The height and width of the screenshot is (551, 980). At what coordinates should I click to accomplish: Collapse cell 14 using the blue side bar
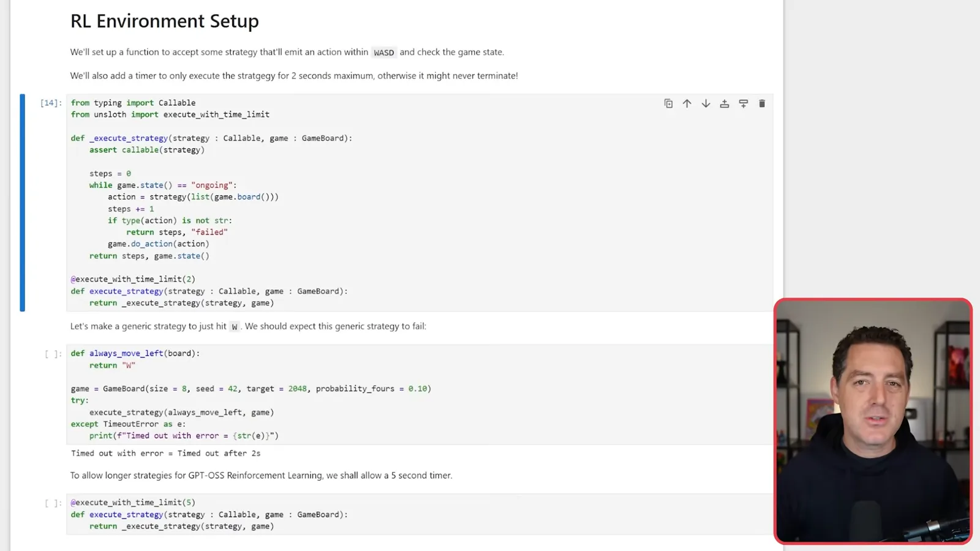pos(23,203)
